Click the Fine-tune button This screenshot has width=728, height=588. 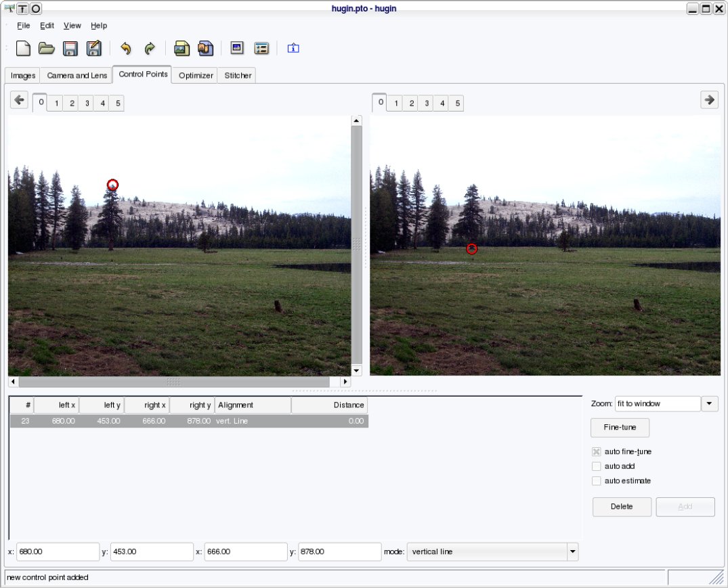[620, 427]
